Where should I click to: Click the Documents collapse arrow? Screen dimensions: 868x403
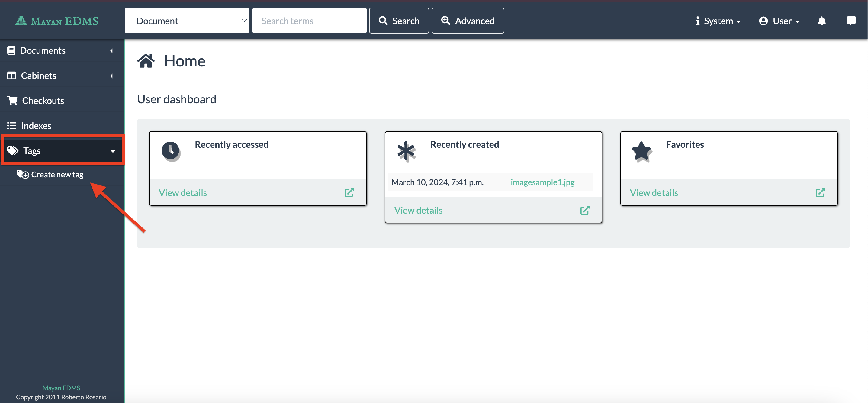click(x=111, y=50)
